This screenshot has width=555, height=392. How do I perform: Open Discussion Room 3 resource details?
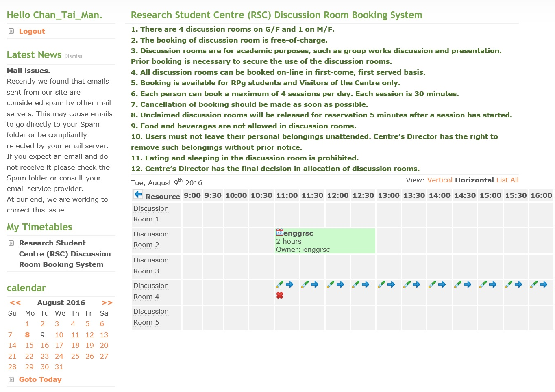pos(151,265)
